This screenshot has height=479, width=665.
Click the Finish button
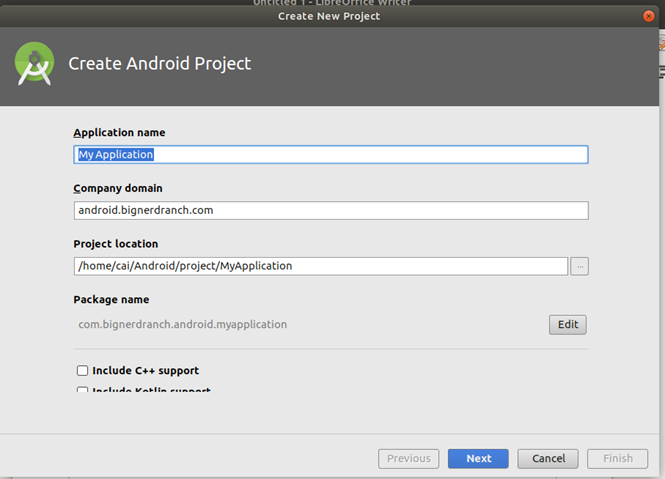618,459
